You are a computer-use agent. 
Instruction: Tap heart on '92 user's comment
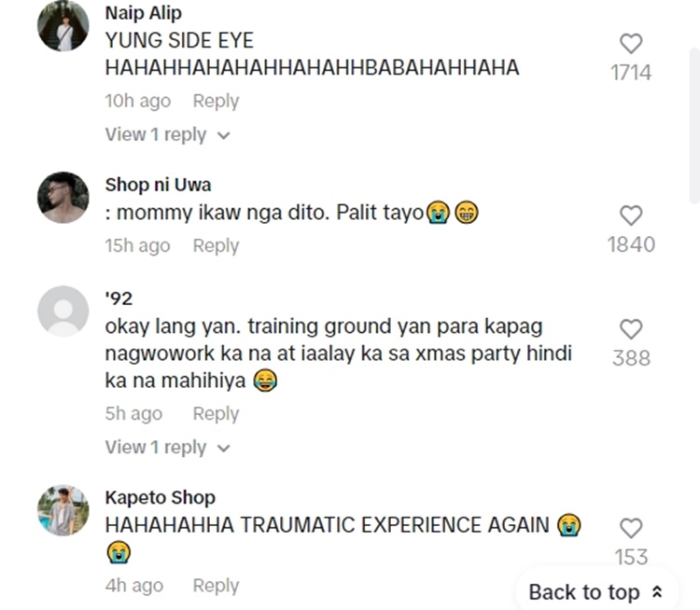pyautogui.click(x=631, y=329)
